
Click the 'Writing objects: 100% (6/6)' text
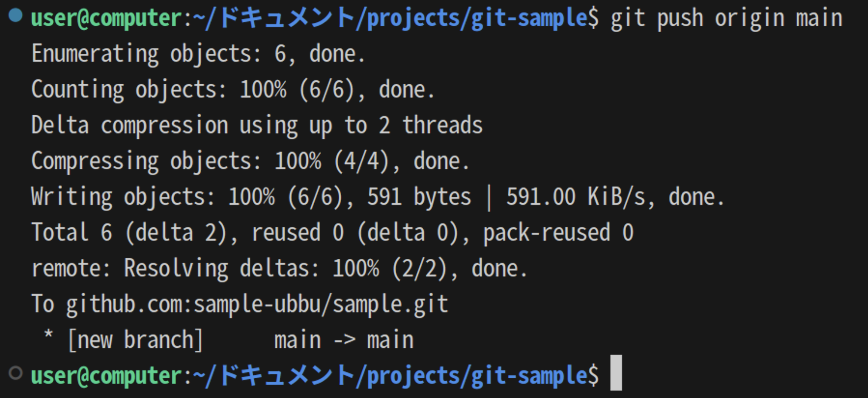click(186, 197)
